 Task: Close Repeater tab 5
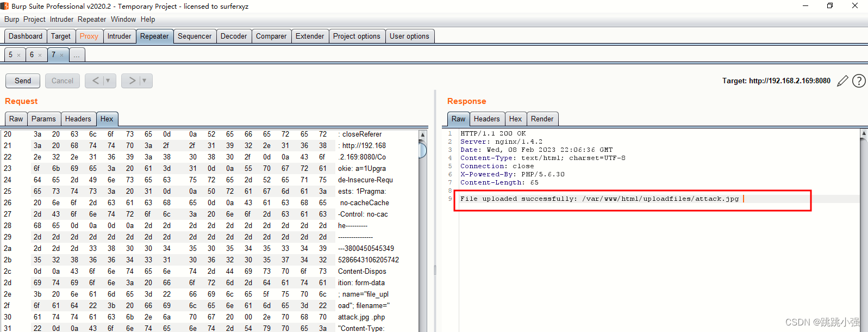[x=18, y=55]
